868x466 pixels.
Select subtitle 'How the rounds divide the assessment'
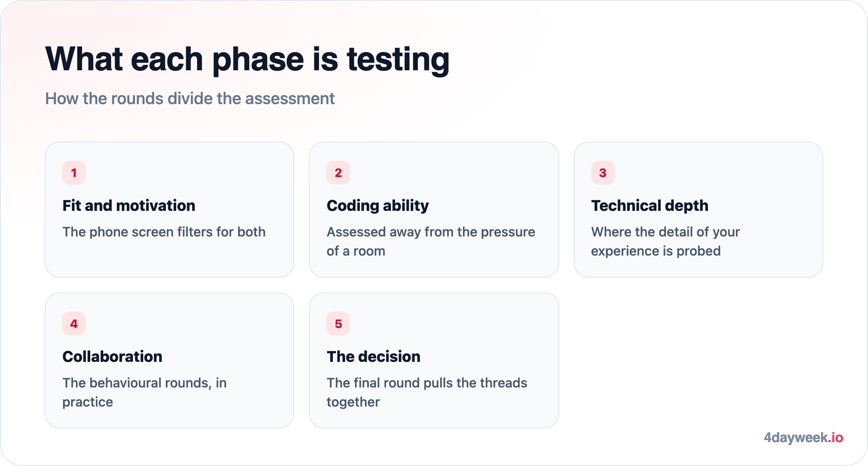(x=190, y=98)
